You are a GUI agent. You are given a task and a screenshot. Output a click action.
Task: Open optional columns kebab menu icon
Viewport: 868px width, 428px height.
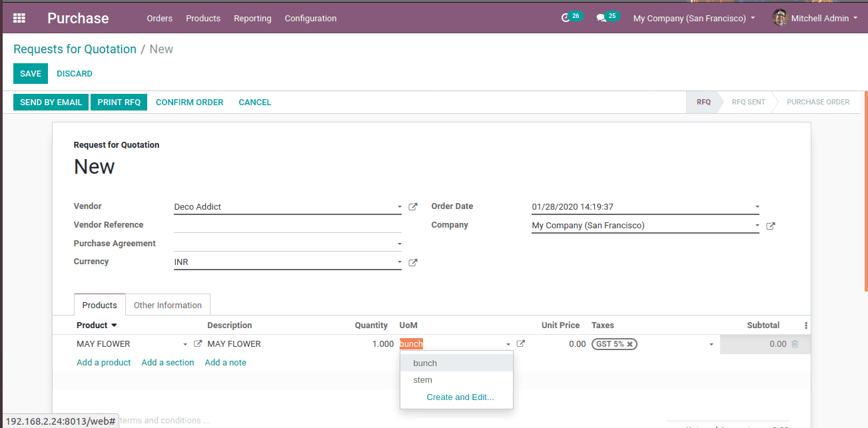click(806, 325)
